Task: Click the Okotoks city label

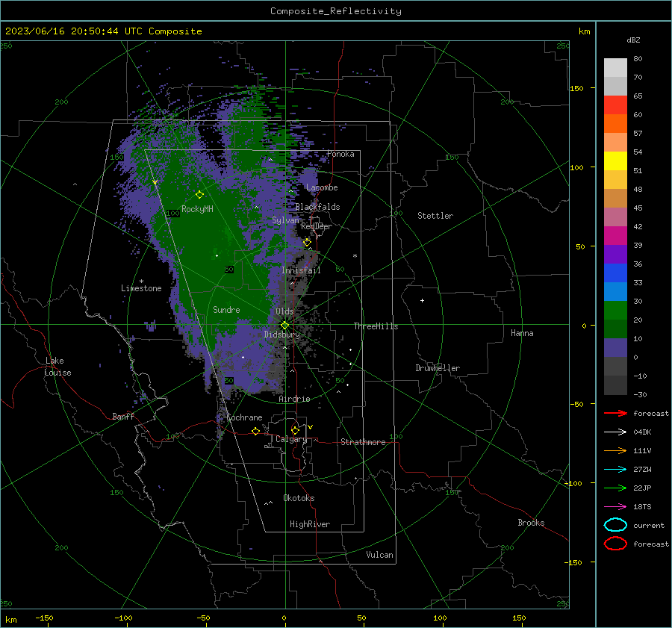Action: tap(299, 498)
